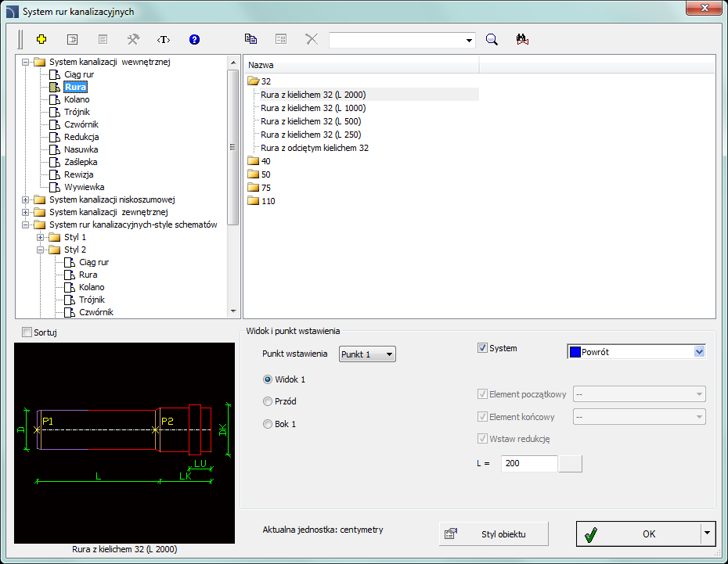This screenshot has height=564, width=728.
Task: Collapse System kanalizacji wewnętrznej node
Action: pyautogui.click(x=26, y=62)
